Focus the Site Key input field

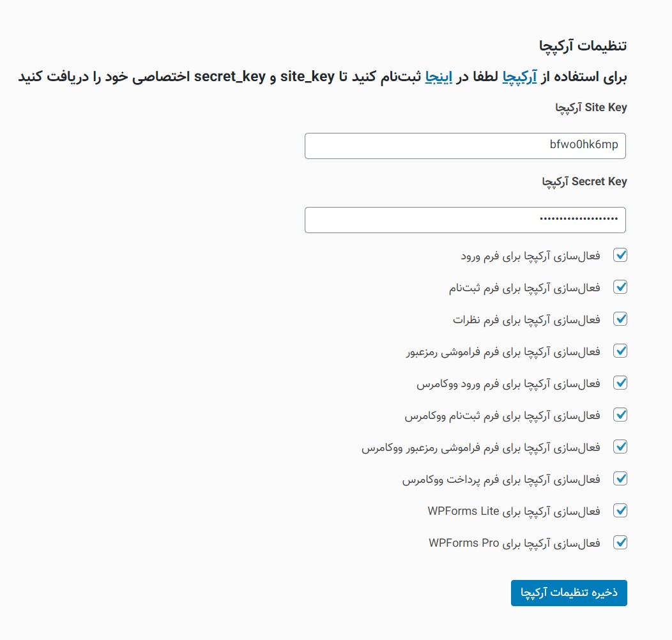[465, 146]
